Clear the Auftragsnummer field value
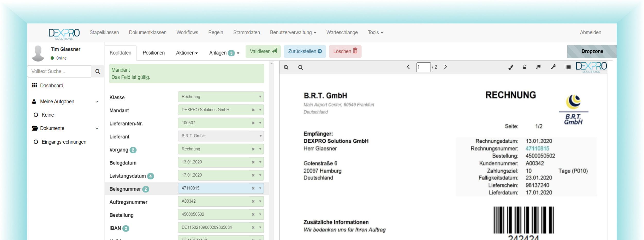Image resolution: width=644 pixels, height=240 pixels. [x=253, y=201]
